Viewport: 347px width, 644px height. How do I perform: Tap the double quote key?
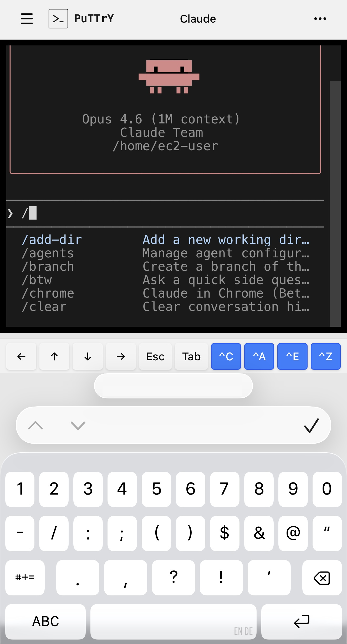click(327, 533)
